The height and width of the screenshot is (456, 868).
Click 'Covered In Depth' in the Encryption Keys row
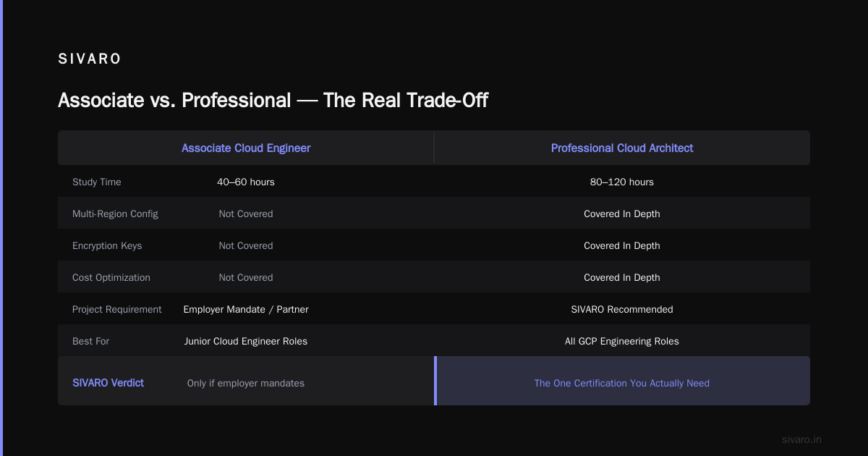pyautogui.click(x=622, y=245)
